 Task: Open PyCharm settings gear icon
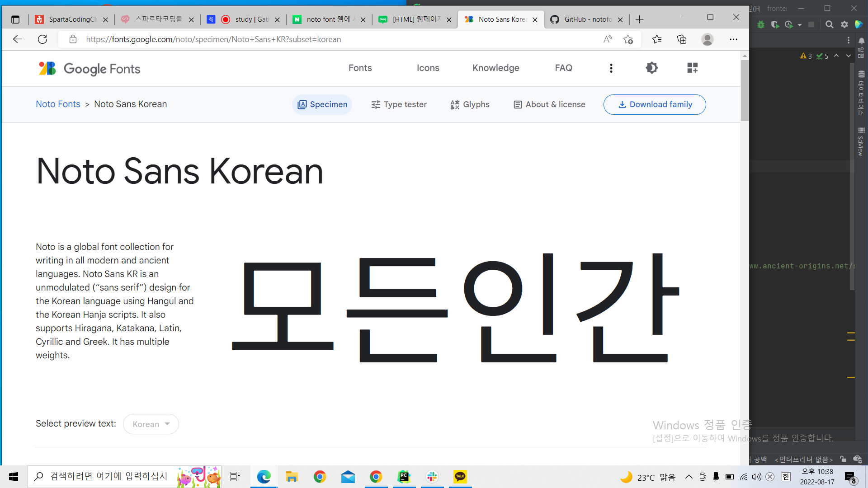tap(844, 24)
